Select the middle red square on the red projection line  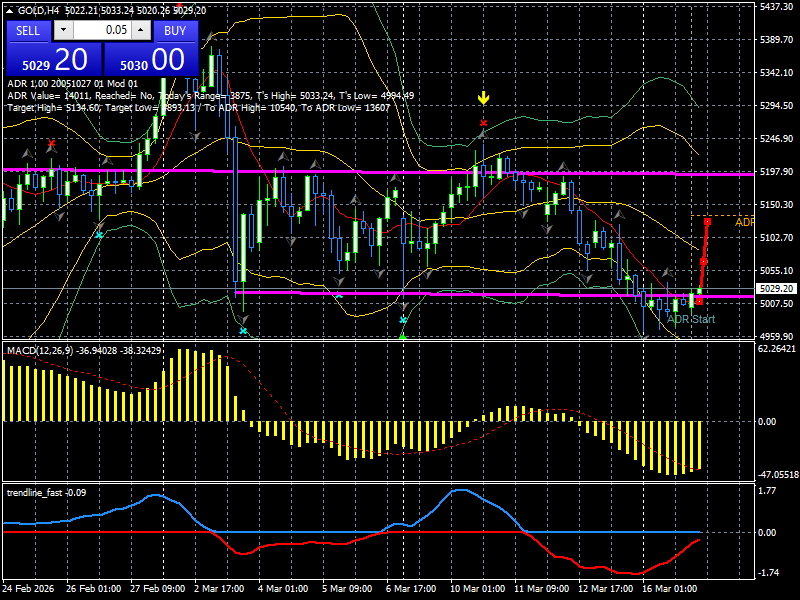(x=704, y=262)
